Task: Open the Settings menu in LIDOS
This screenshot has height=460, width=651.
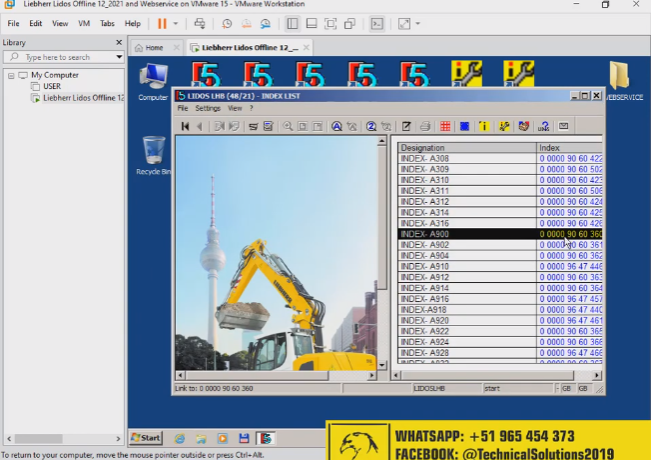Action: tap(207, 108)
